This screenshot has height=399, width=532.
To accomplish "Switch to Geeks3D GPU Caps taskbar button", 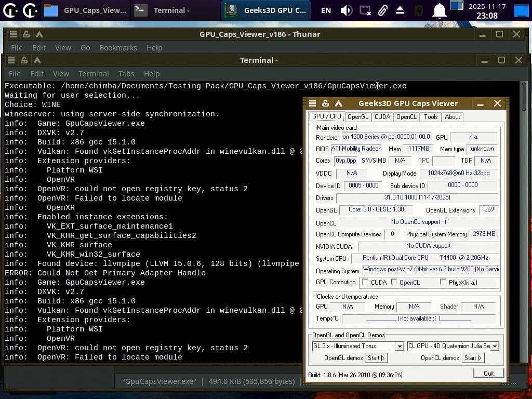I will pyautogui.click(x=265, y=10).
